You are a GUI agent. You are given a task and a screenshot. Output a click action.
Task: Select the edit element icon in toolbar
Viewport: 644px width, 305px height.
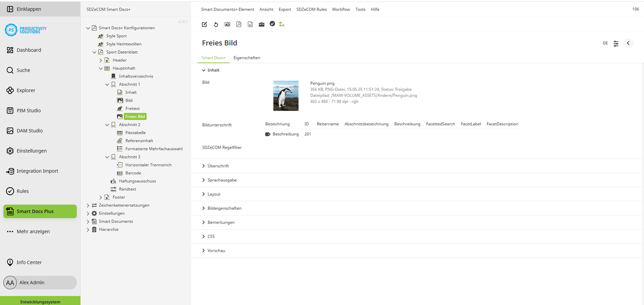point(204,24)
